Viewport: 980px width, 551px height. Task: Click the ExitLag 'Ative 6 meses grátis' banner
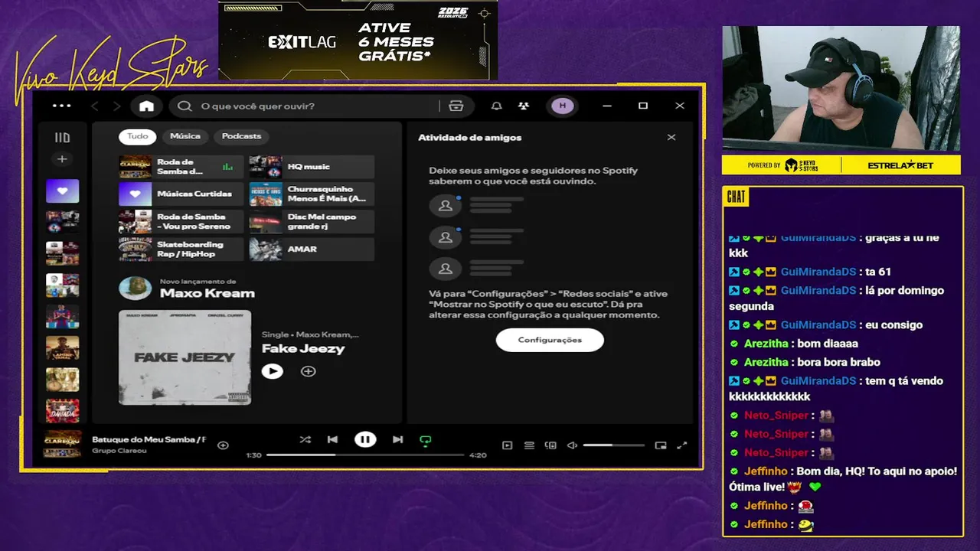(358, 40)
